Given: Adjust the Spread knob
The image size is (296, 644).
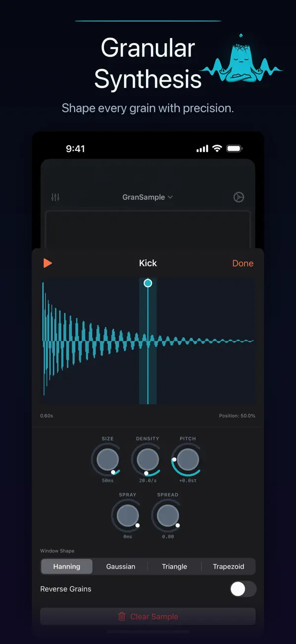Looking at the screenshot, I should tap(168, 516).
